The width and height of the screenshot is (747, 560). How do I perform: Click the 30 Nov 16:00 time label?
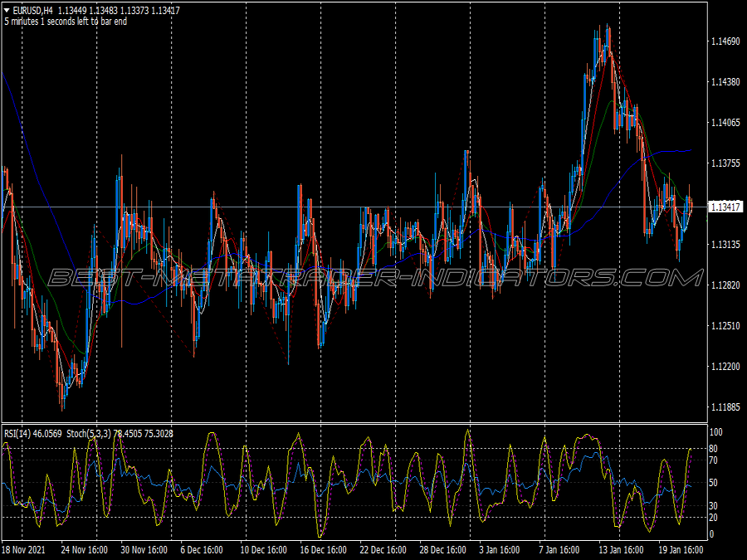[144, 549]
